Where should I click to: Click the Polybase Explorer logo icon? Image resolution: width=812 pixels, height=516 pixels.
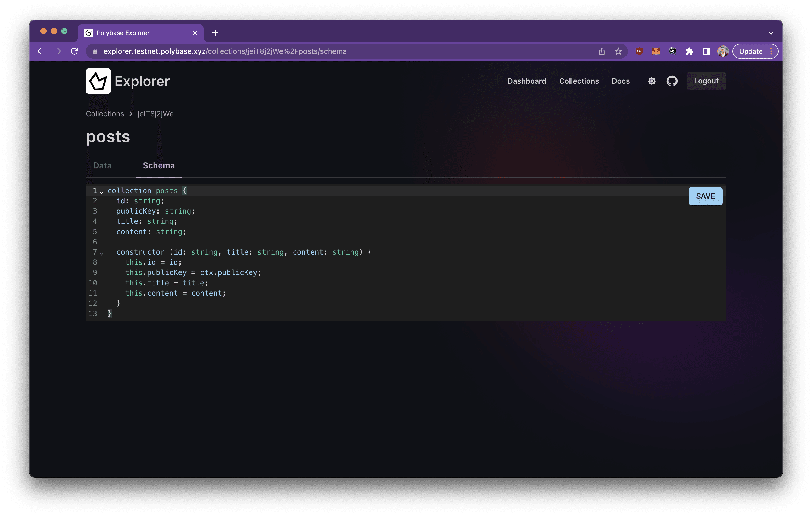click(98, 81)
